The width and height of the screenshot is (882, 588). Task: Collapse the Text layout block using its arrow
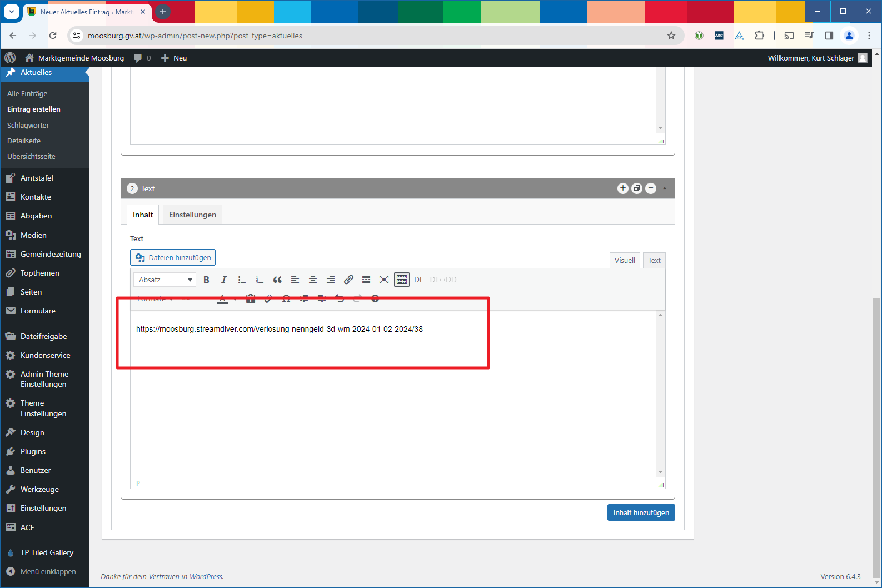pos(665,188)
